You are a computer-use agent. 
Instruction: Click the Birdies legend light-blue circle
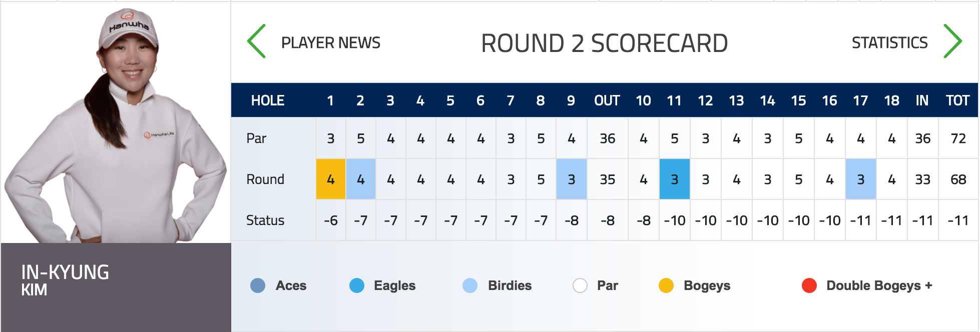pos(470,285)
